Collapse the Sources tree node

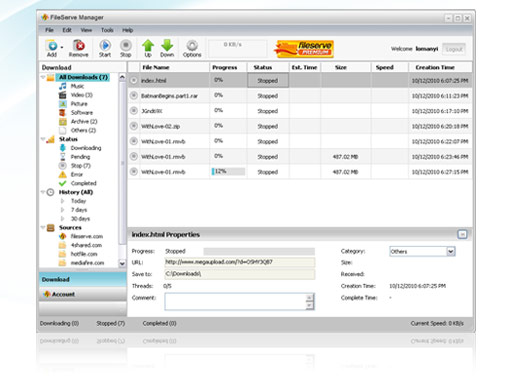tap(43, 228)
